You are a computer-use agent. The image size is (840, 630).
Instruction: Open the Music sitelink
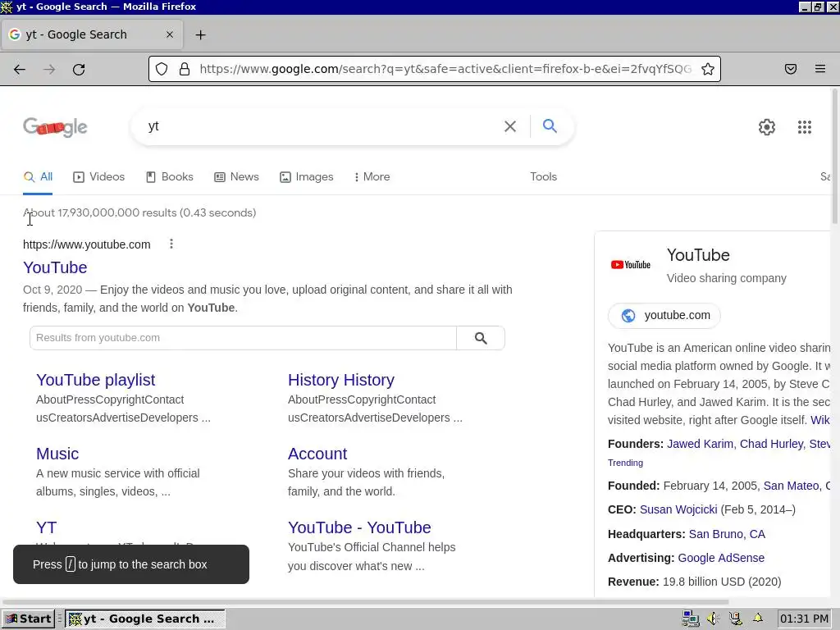coord(57,454)
